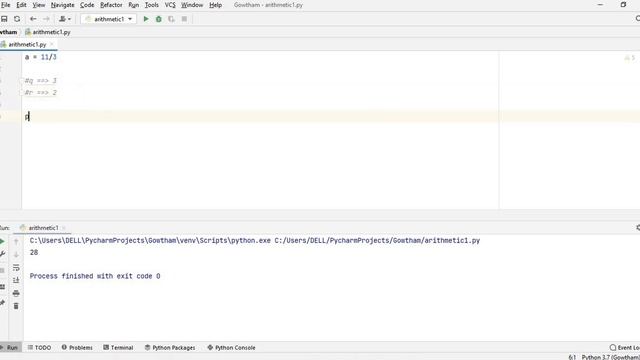Open the Python Console tool window
This screenshot has width=640, height=360.
(x=231, y=347)
